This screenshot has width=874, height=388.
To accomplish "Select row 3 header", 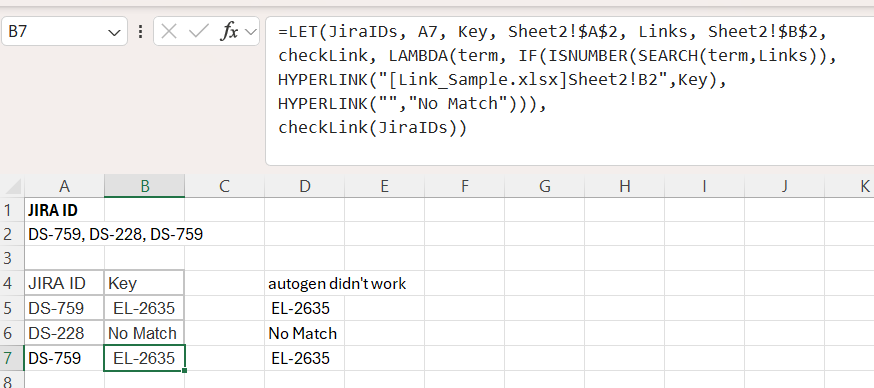I will (x=12, y=259).
